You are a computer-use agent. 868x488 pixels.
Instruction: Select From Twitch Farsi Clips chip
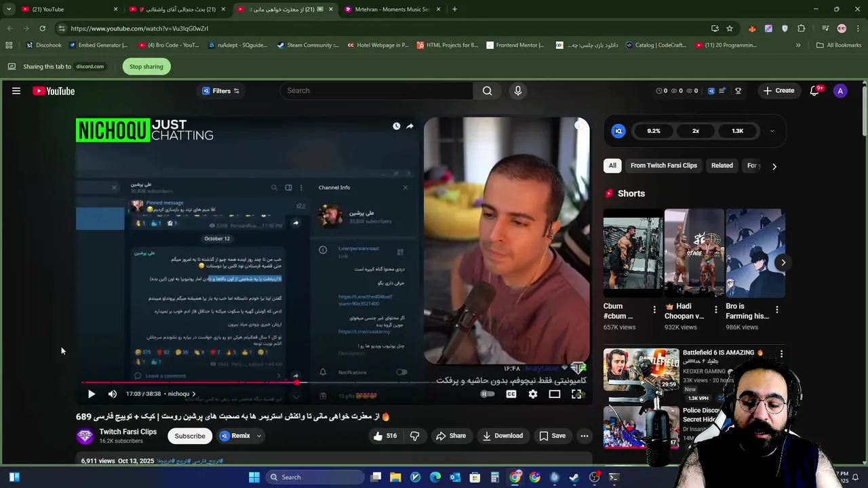coord(664,165)
